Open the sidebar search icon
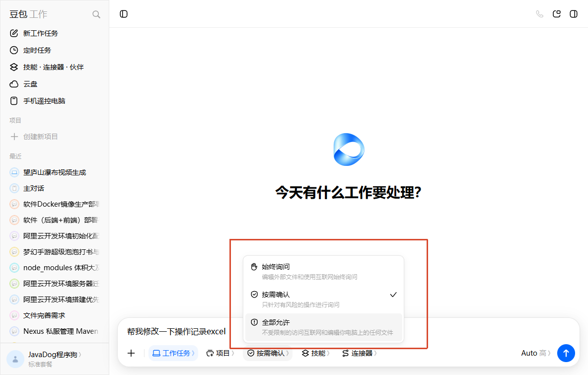This screenshot has width=588, height=375. (x=96, y=14)
